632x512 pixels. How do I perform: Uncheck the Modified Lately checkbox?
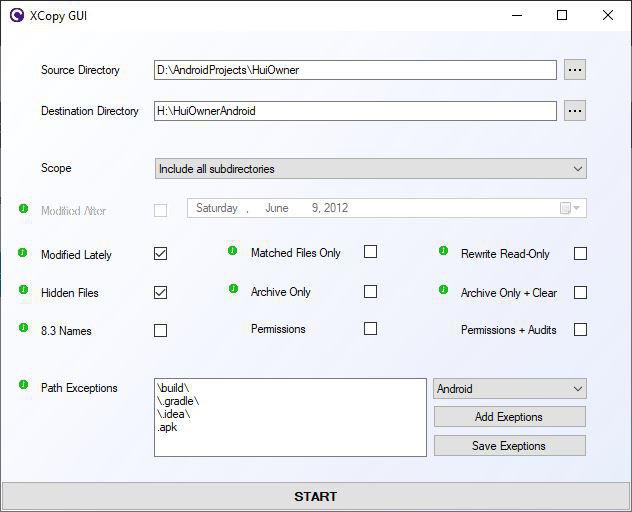pyautogui.click(x=160, y=254)
